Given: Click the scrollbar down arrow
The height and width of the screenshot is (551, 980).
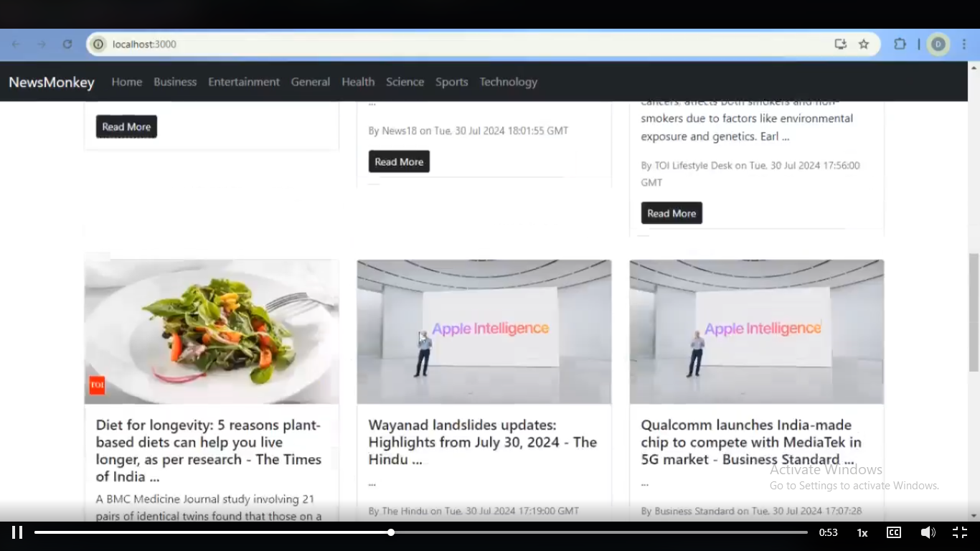Looking at the screenshot, I should click(x=974, y=516).
